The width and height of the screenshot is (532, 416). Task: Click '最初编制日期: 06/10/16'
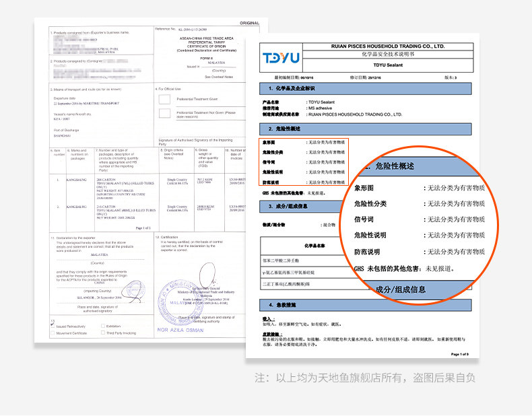pyautogui.click(x=294, y=77)
